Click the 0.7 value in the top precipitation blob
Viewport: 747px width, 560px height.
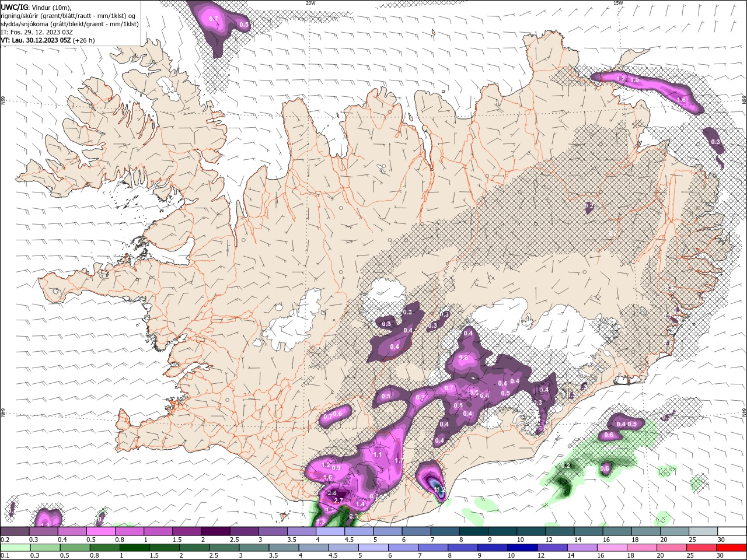[x=214, y=19]
